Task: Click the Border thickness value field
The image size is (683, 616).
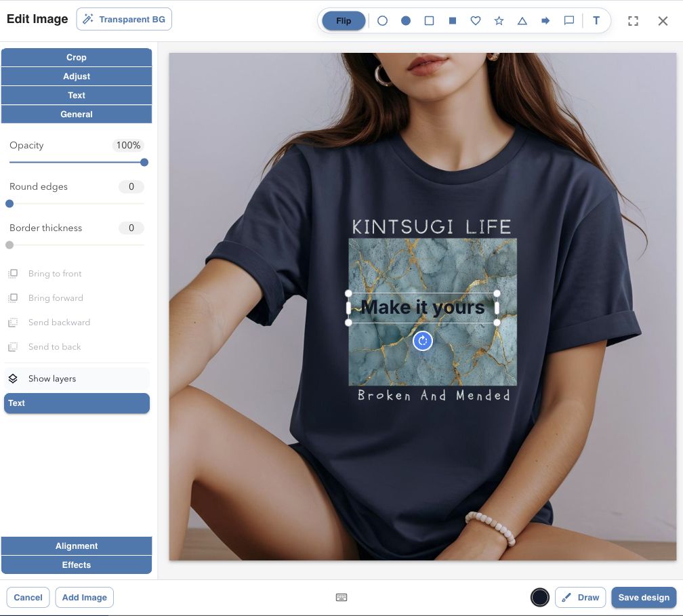Action: coord(131,228)
